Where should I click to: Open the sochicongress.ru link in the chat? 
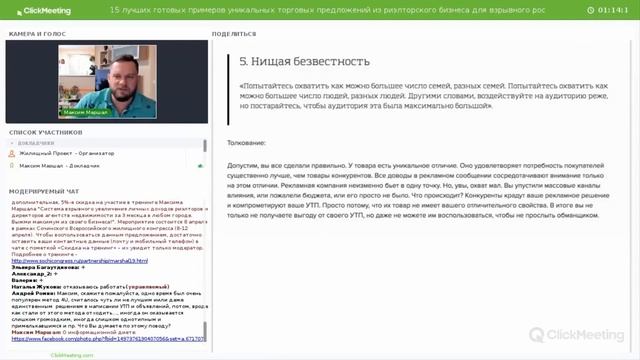(80, 261)
